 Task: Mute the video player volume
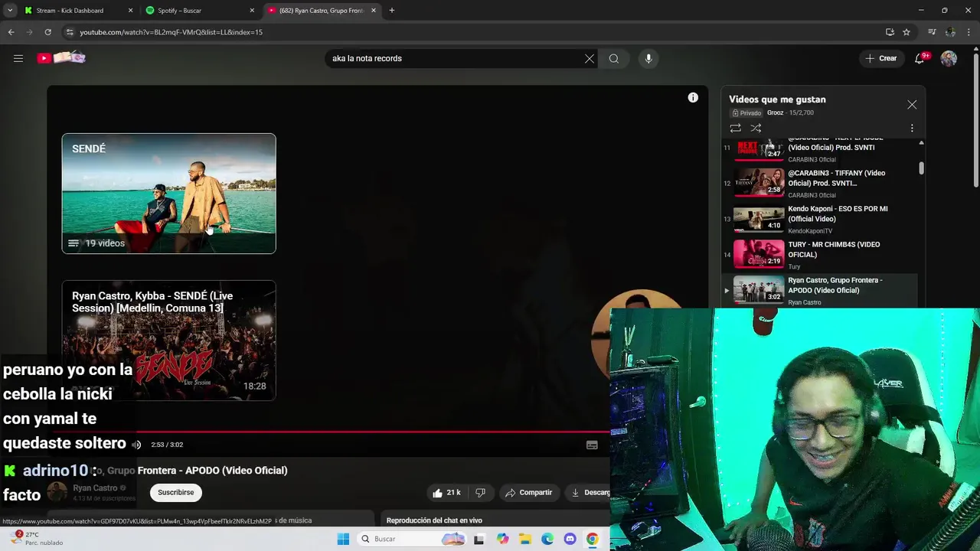point(136,445)
